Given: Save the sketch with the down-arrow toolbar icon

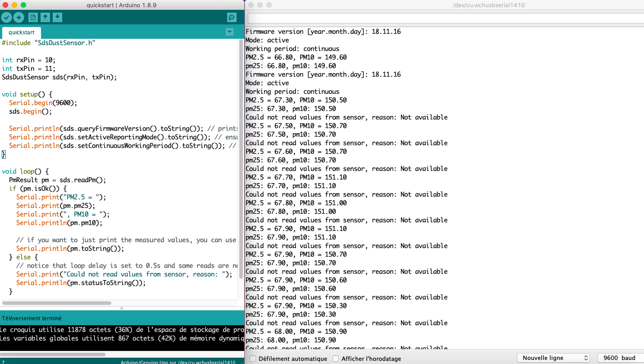Looking at the screenshot, I should click(57, 18).
